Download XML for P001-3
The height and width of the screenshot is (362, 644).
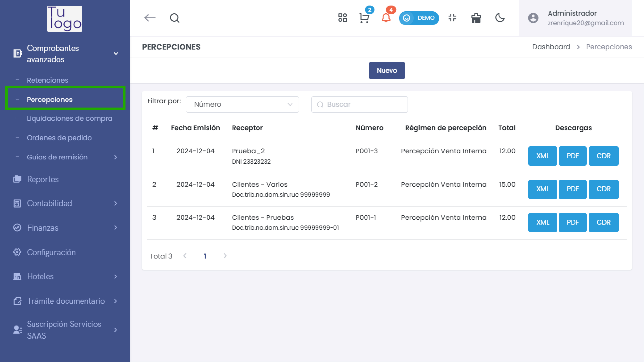pyautogui.click(x=542, y=156)
